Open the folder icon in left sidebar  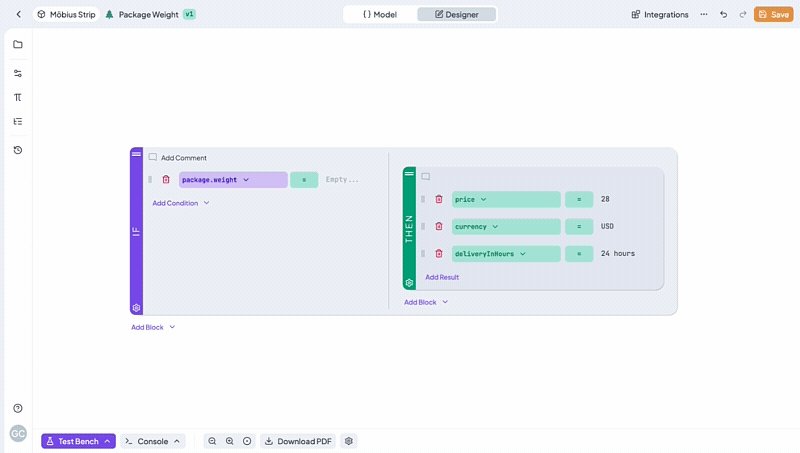tap(18, 45)
